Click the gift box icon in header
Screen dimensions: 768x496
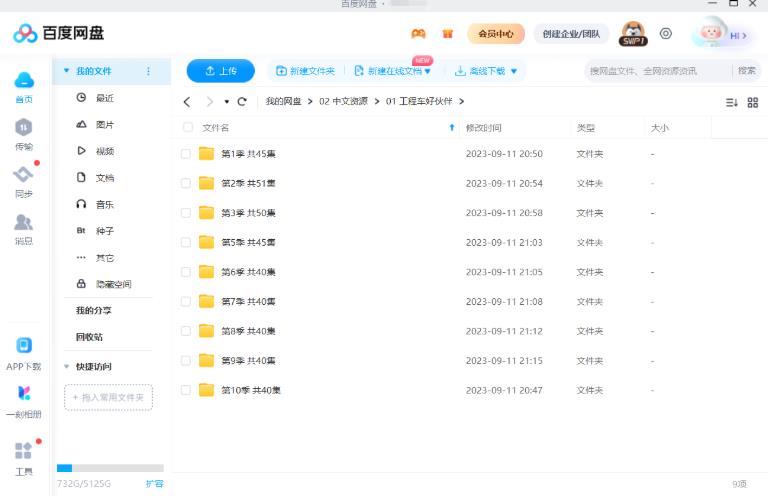click(x=447, y=33)
